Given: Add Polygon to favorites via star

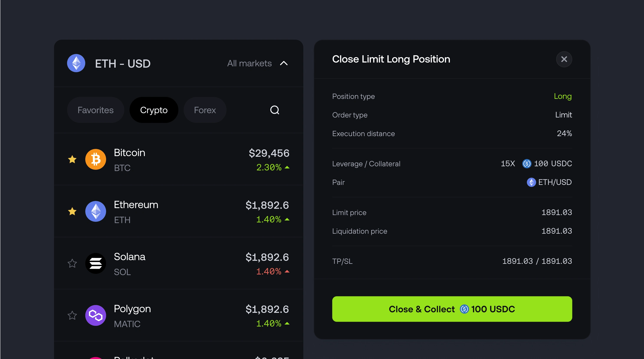Looking at the screenshot, I should [x=72, y=315].
